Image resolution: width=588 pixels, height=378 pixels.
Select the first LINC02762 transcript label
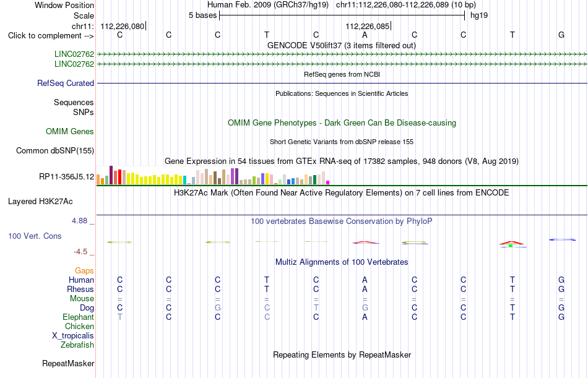tap(74, 54)
